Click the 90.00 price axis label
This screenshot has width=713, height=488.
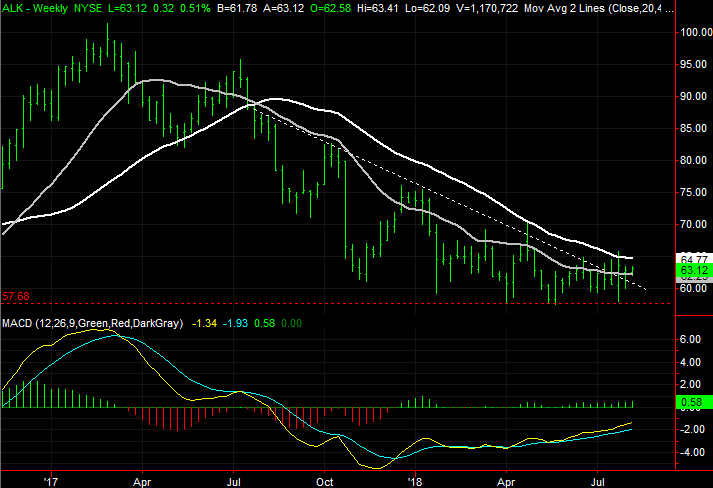pos(693,96)
